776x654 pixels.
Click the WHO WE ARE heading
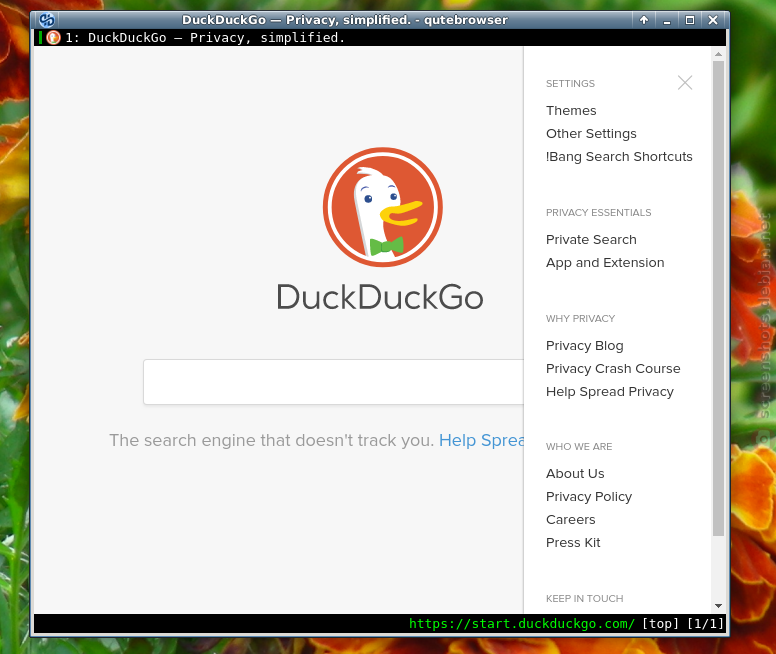[x=579, y=447]
